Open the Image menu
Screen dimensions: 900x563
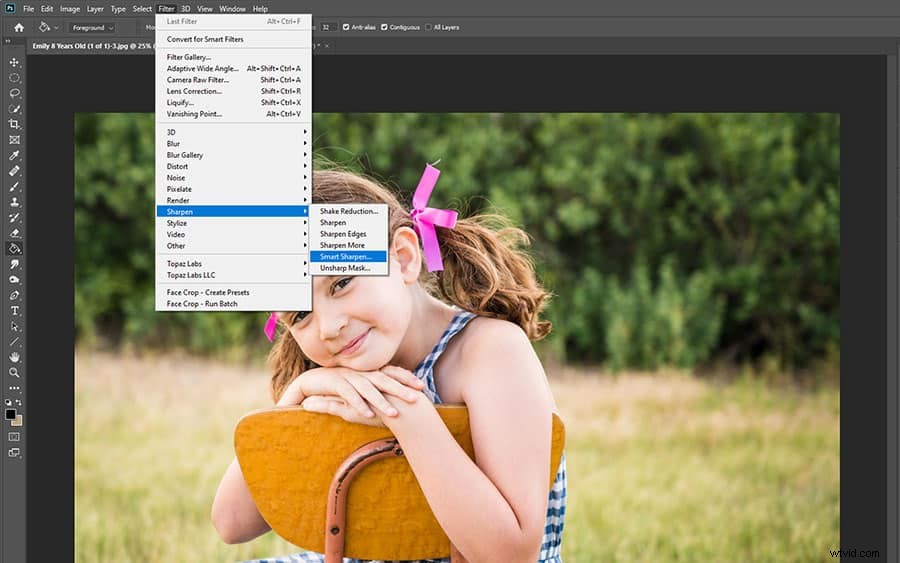pos(70,9)
